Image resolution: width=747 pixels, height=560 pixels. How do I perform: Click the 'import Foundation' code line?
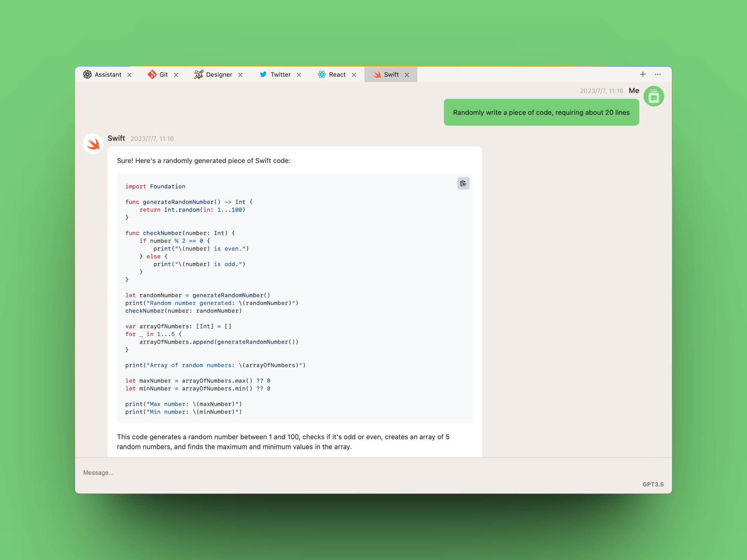point(155,187)
